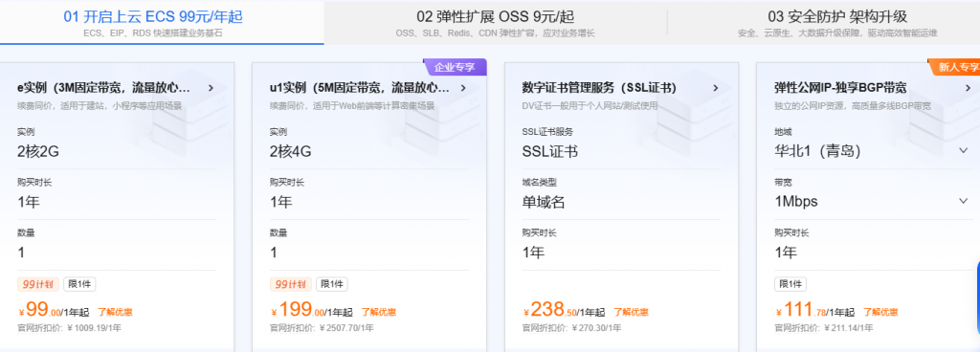
Task: Select the 2核2G instance value
Action: (x=38, y=151)
